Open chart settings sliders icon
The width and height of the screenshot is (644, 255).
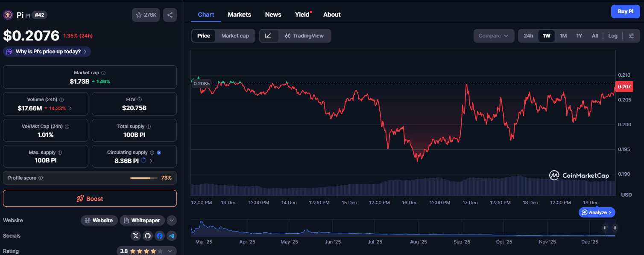click(x=631, y=36)
